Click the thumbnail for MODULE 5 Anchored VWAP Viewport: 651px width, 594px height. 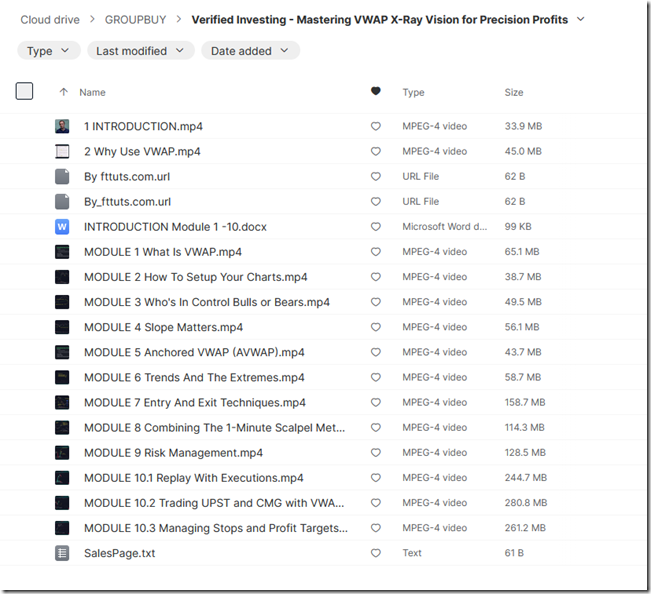(x=62, y=352)
